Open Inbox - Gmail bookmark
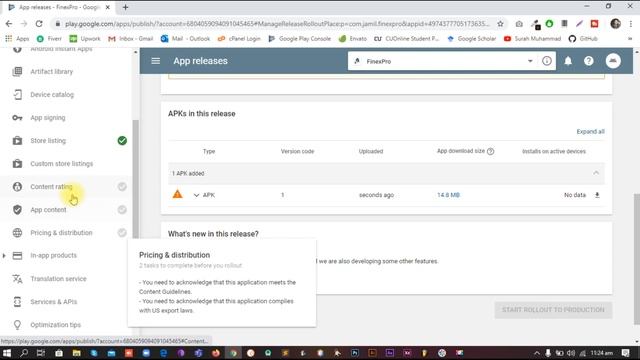Screen dimensions: 640x360 pos(130,38)
